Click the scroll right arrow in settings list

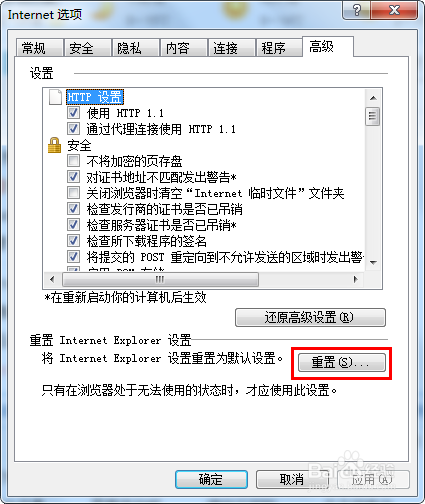pyautogui.click(x=356, y=279)
